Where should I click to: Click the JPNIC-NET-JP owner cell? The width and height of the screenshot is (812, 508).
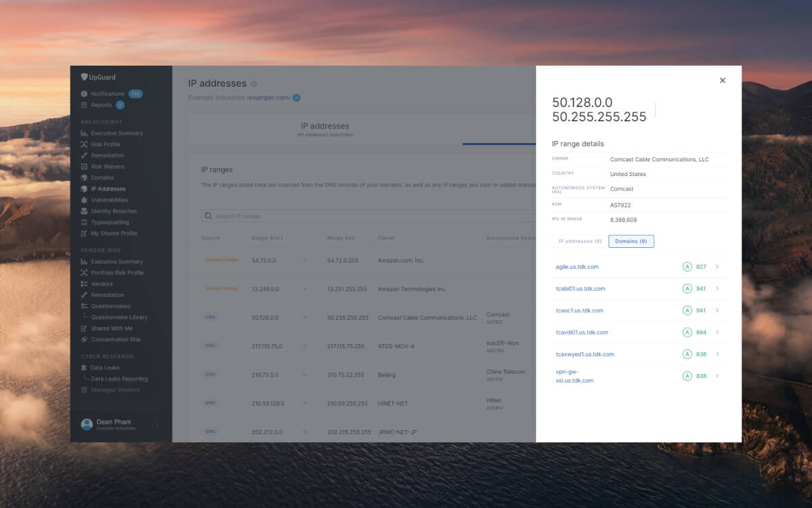tap(398, 432)
